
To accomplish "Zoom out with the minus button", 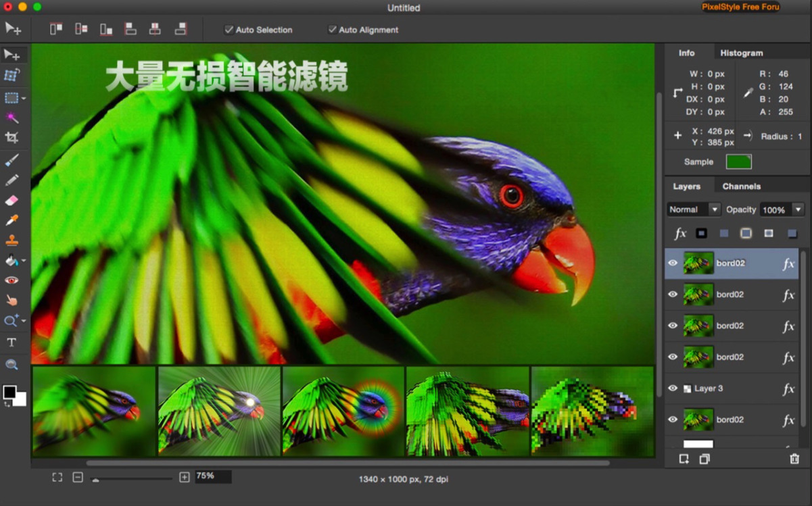I will point(78,477).
